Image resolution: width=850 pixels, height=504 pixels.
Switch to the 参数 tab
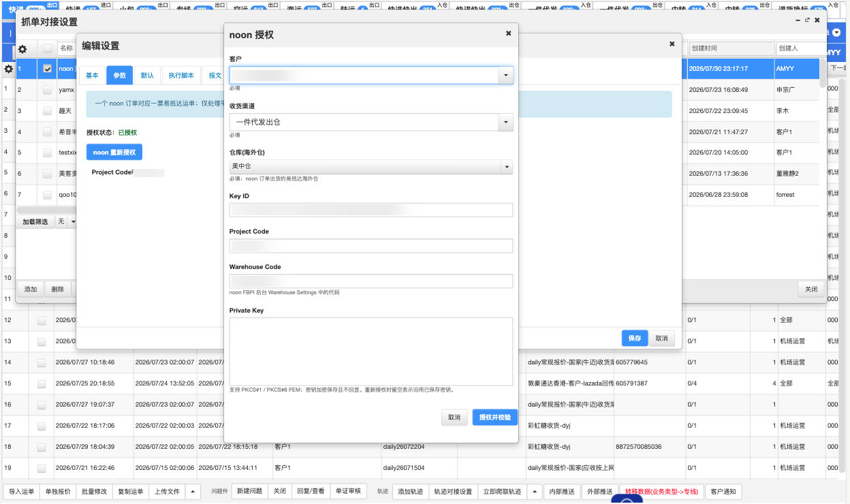click(120, 76)
